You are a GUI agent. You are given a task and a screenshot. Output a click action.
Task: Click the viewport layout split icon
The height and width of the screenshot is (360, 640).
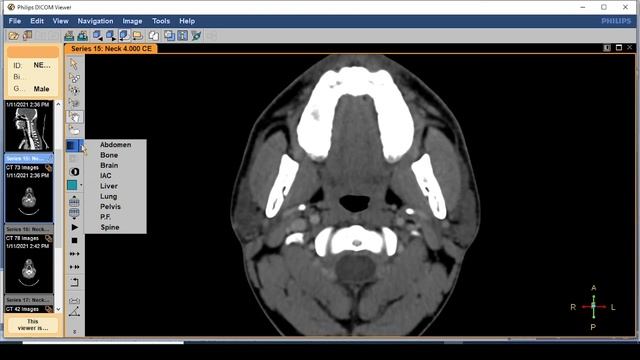tap(607, 48)
